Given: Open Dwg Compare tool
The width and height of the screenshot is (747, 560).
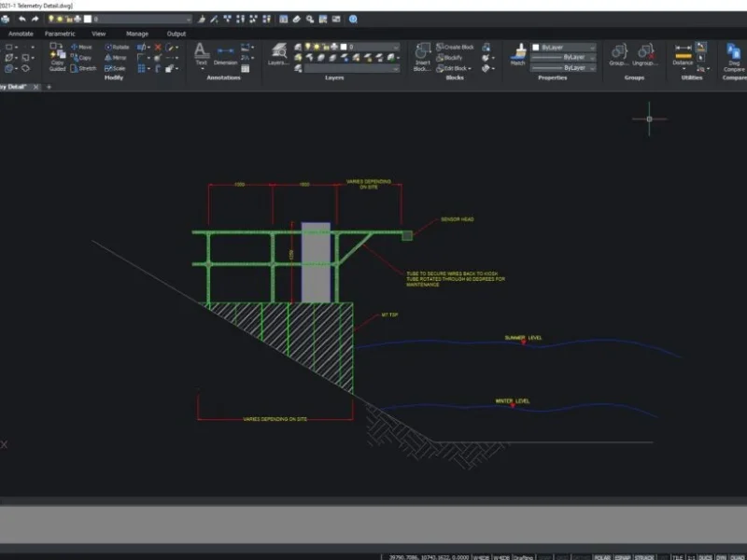Looking at the screenshot, I should coord(734,57).
